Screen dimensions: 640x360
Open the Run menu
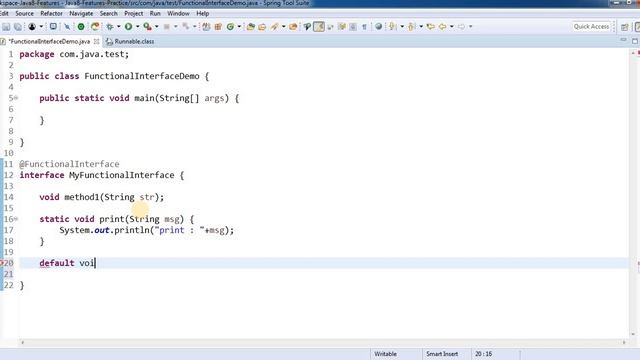pos(155,13)
